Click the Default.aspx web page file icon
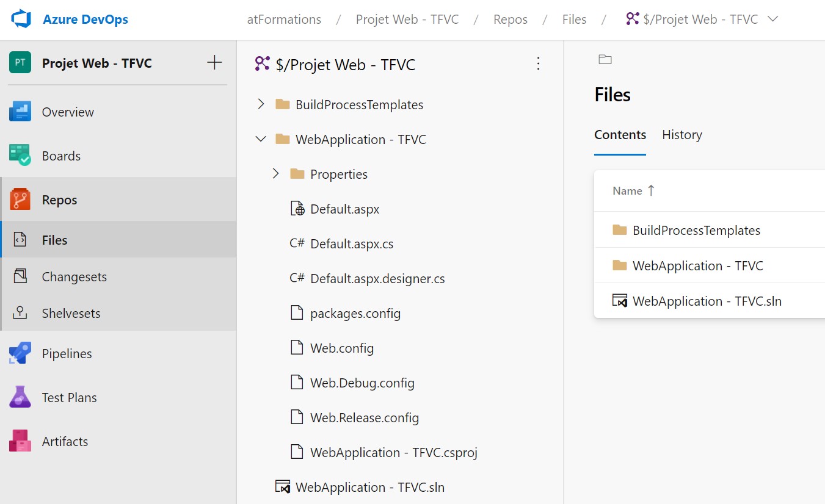 click(297, 209)
